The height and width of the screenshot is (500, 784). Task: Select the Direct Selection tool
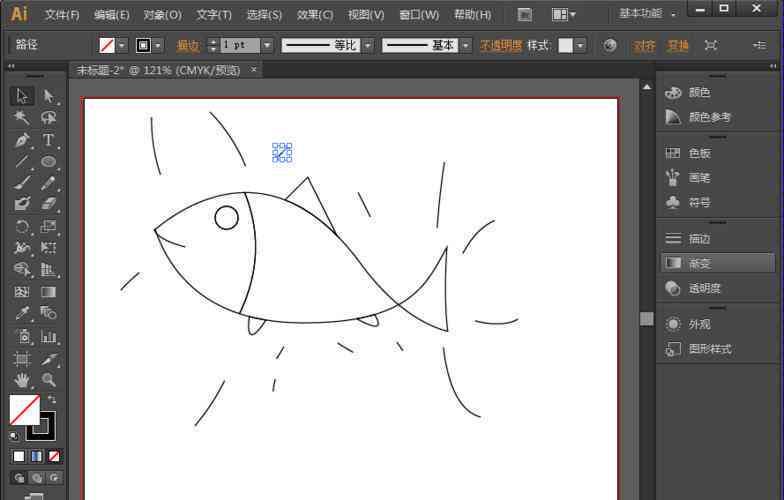(48, 96)
